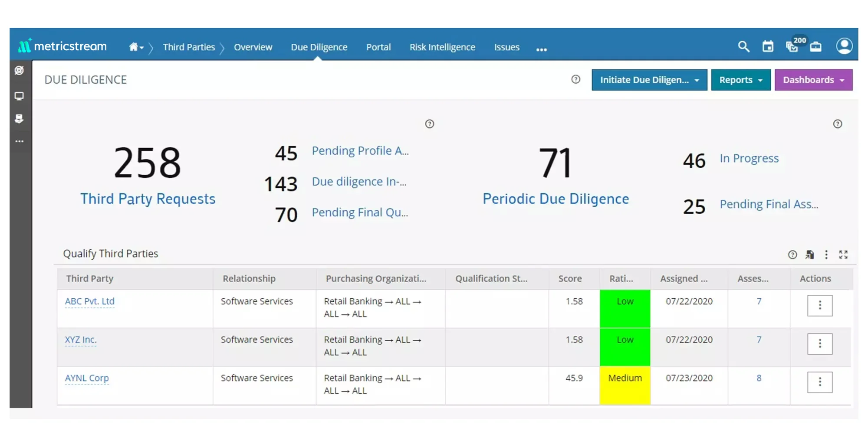Open the AYNL Corp third party link
The width and height of the screenshot is (868, 447).
[87, 378]
